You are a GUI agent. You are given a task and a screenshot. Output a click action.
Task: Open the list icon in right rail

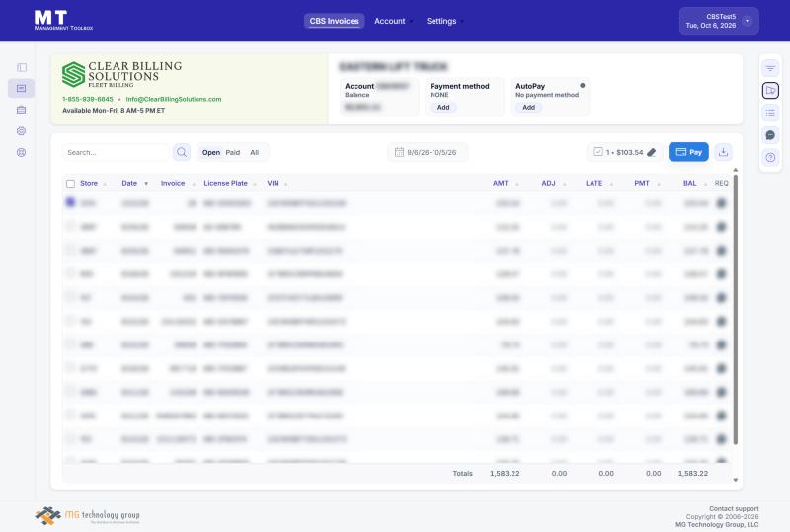point(770,113)
